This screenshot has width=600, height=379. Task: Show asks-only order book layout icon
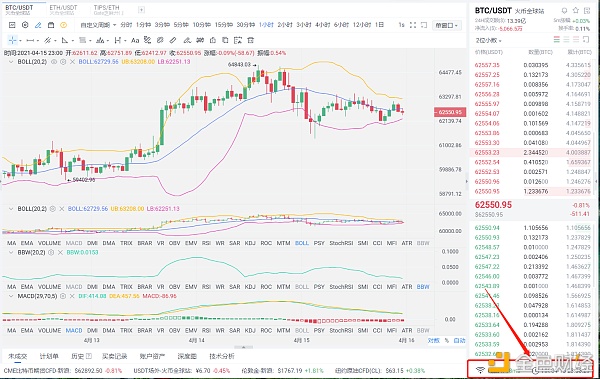click(576, 40)
